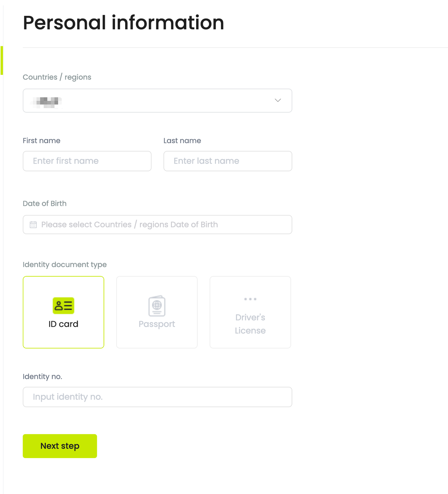Click the green vertical progress bar indicator

point(2,61)
